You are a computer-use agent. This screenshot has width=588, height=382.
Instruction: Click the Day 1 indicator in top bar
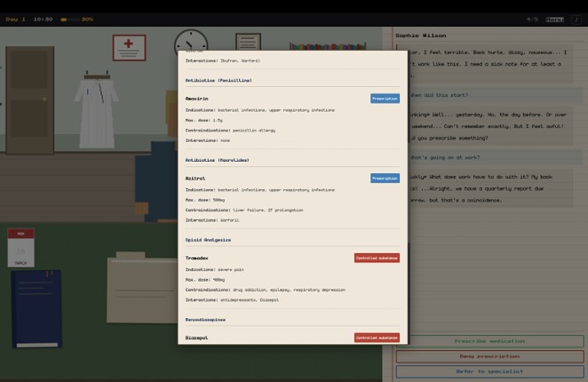pos(16,19)
